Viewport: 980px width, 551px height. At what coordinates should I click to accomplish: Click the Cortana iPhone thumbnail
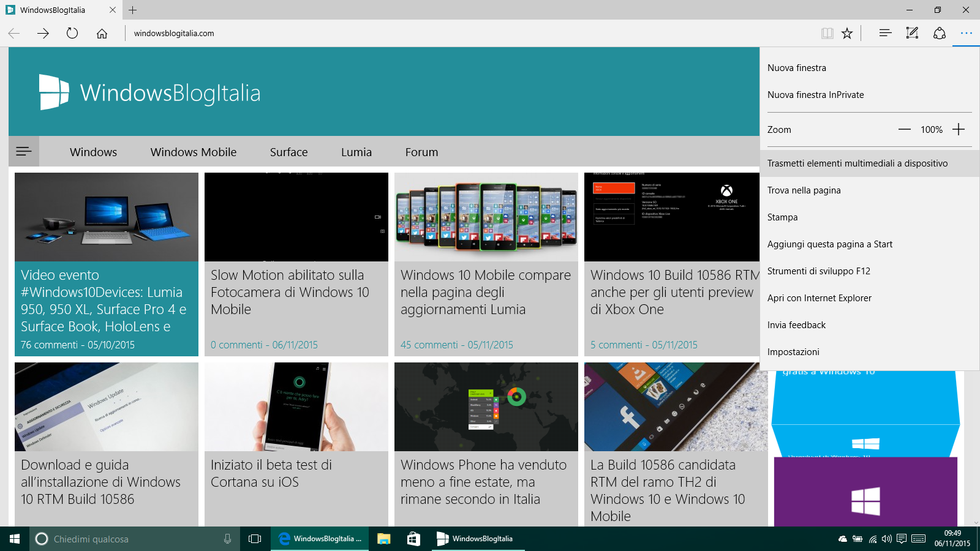point(296,407)
